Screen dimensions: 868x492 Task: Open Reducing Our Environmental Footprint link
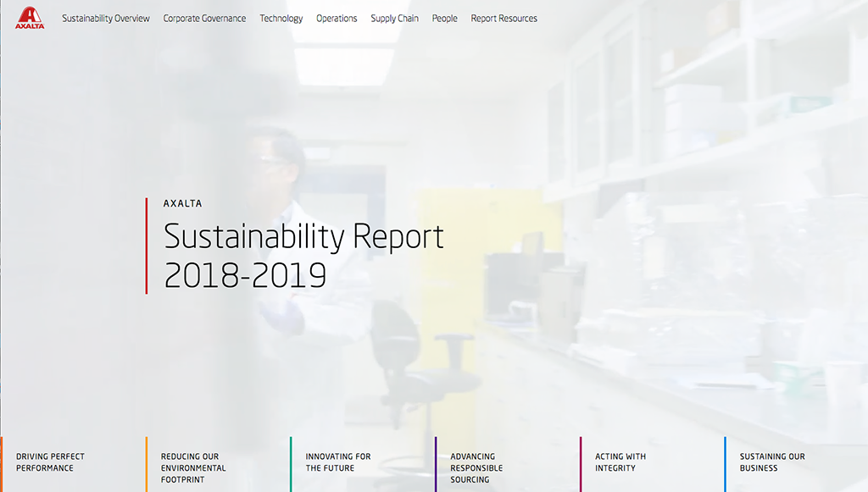coord(193,467)
